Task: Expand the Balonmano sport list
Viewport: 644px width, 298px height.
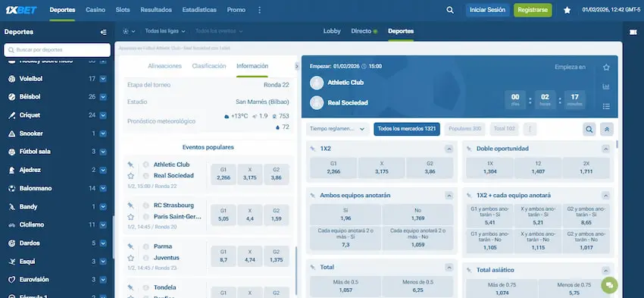Action: click(103, 188)
